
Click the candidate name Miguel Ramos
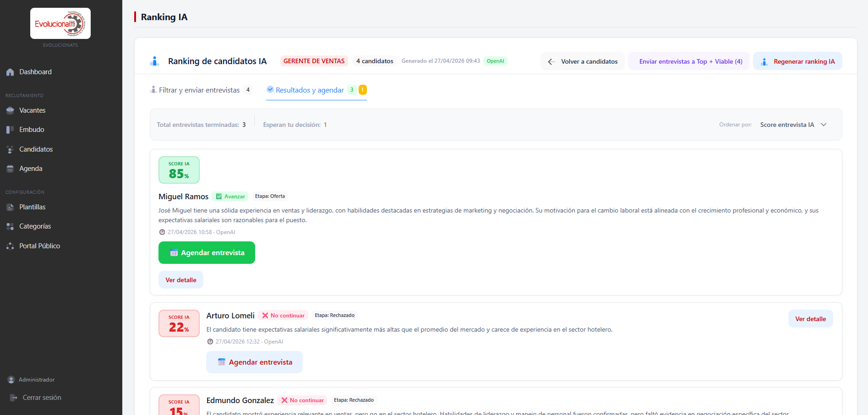[183, 197]
